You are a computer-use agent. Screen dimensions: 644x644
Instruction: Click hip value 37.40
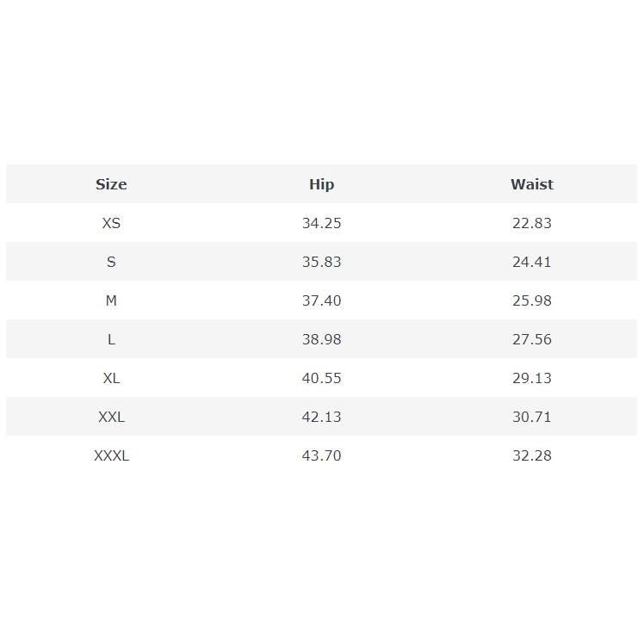click(321, 300)
